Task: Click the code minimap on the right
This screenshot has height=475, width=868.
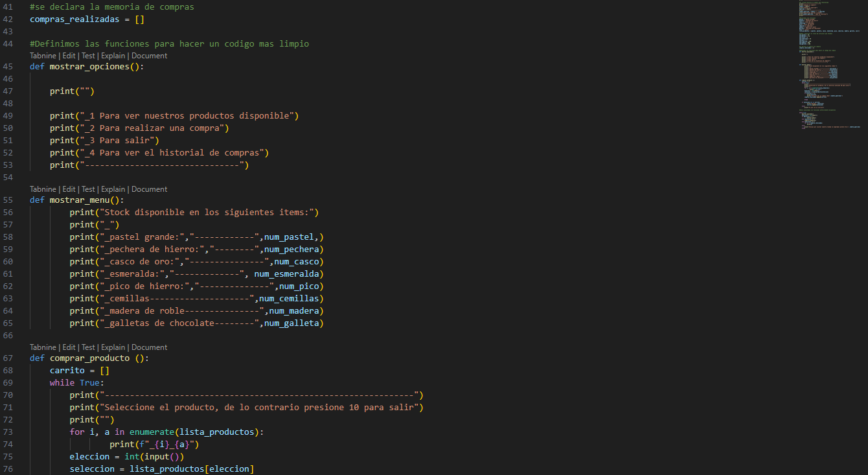Action: click(x=829, y=65)
